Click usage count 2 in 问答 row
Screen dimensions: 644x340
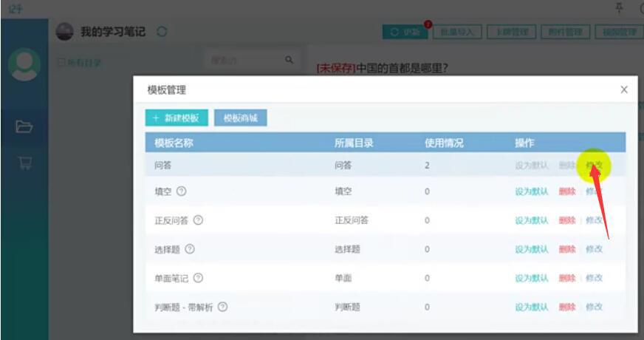(427, 166)
